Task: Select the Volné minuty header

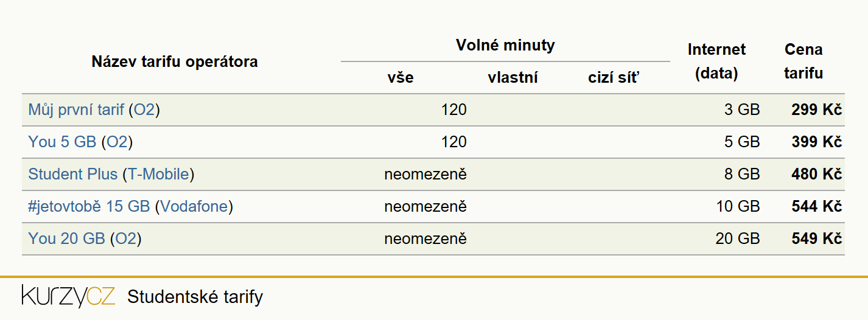Action: 505,45
